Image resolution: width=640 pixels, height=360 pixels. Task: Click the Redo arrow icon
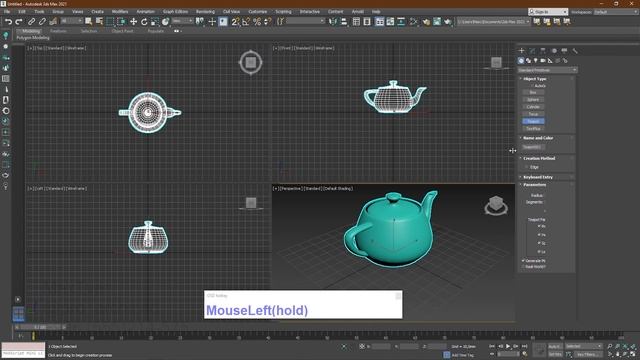[19, 22]
